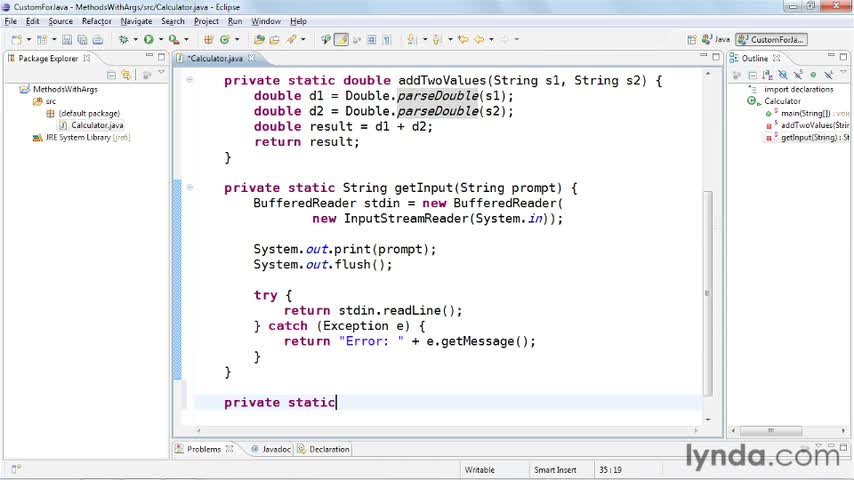This screenshot has width=854, height=480.
Task: Select Calculator.java in Package Explorer
Action: click(x=92, y=125)
